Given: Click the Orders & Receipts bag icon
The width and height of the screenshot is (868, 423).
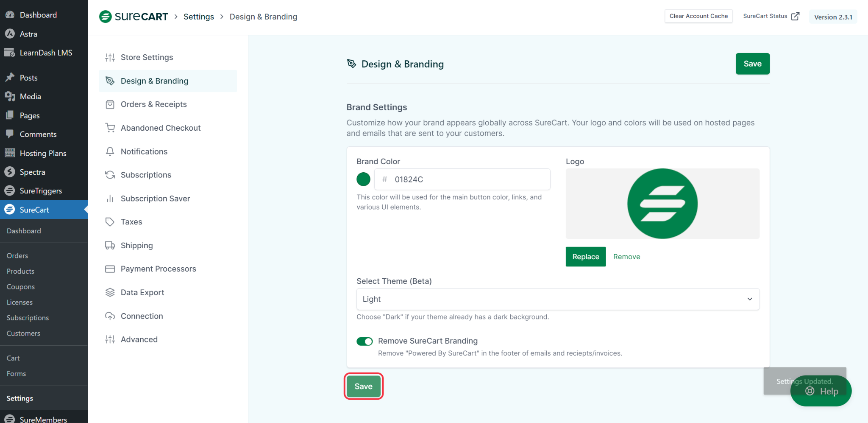Looking at the screenshot, I should (110, 104).
